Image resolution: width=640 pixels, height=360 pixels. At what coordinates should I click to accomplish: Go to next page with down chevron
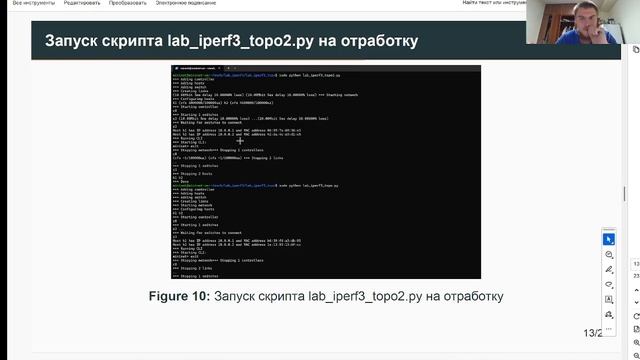[636, 302]
